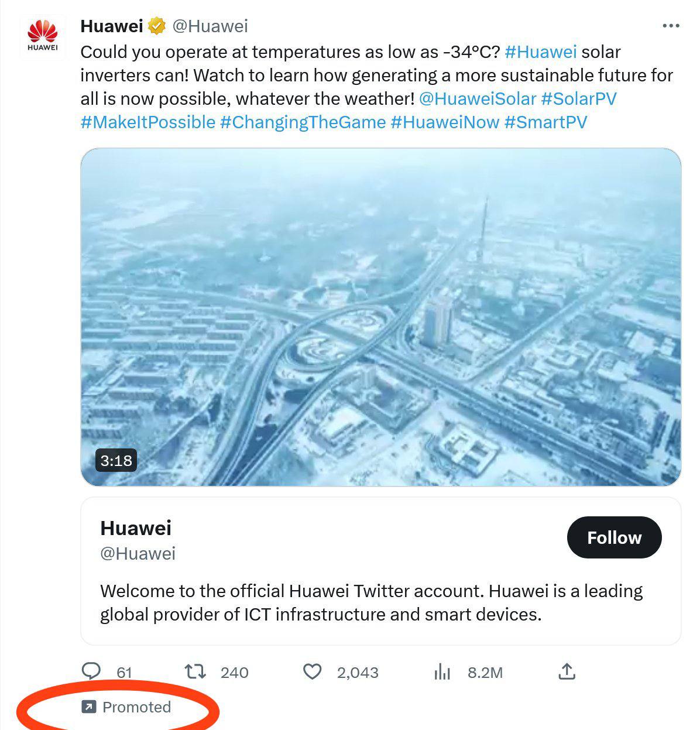The image size is (700, 730).
Task: Click the retweet arrows icon
Action: [x=195, y=671]
